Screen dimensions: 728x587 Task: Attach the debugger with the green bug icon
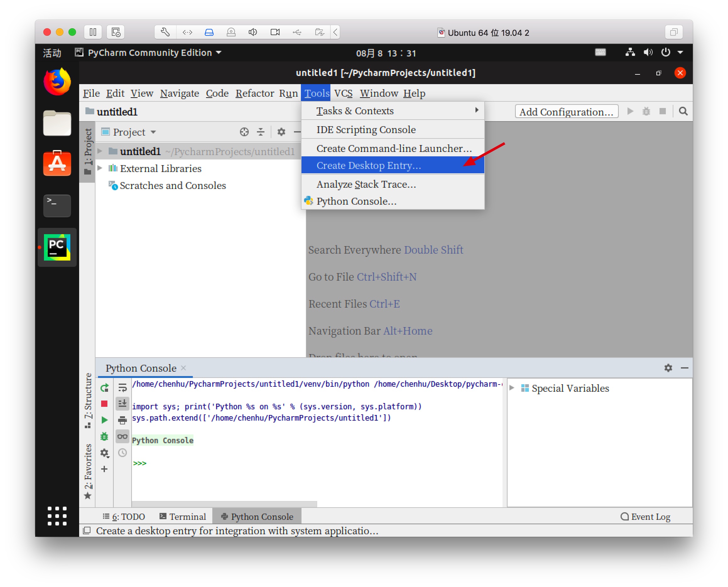[x=104, y=437]
